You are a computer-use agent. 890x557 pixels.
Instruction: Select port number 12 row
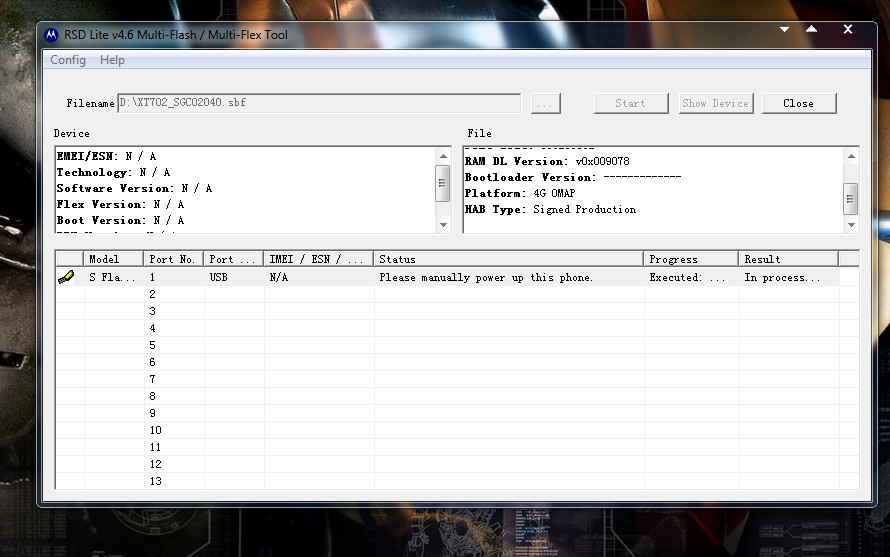click(457, 464)
